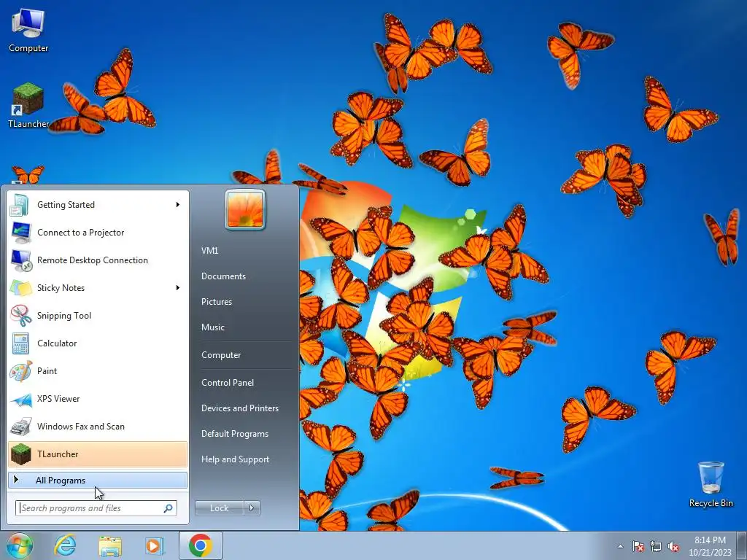
Task: Click the Remote Desktop Connection icon
Action: 20,260
